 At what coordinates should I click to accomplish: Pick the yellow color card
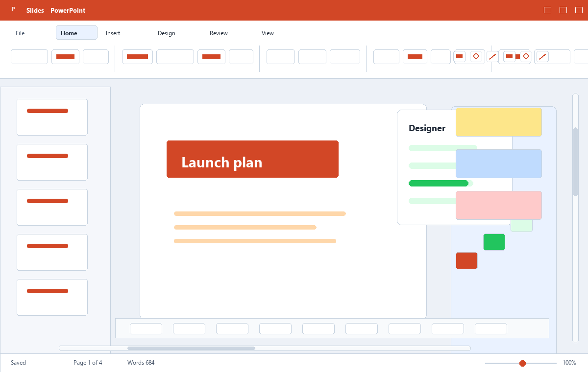click(x=499, y=122)
